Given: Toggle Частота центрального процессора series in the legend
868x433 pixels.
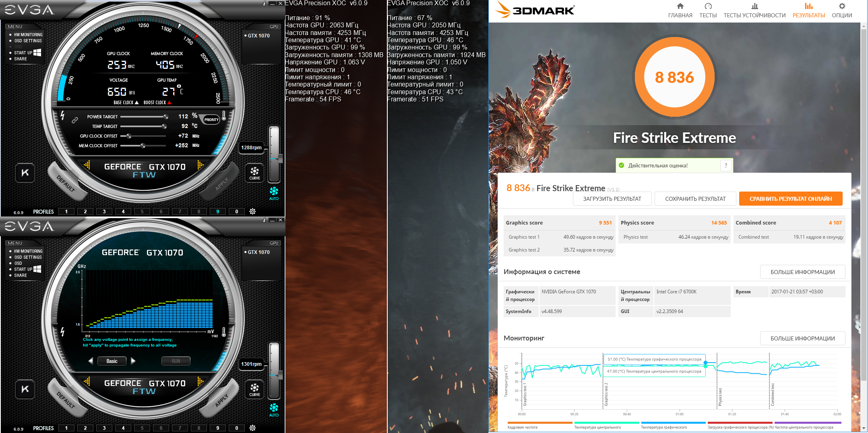Looking at the screenshot, I should coord(808,425).
